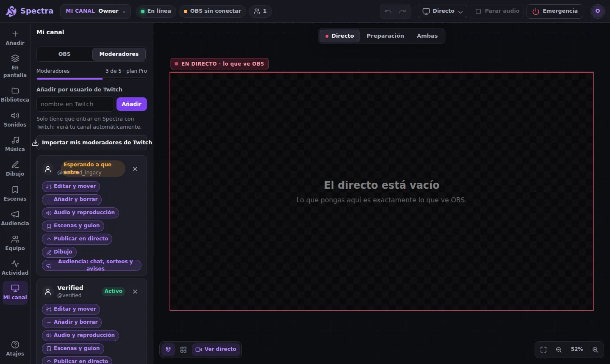Click the 52% zoom level value
This screenshot has height=364, width=610.
click(577, 350)
